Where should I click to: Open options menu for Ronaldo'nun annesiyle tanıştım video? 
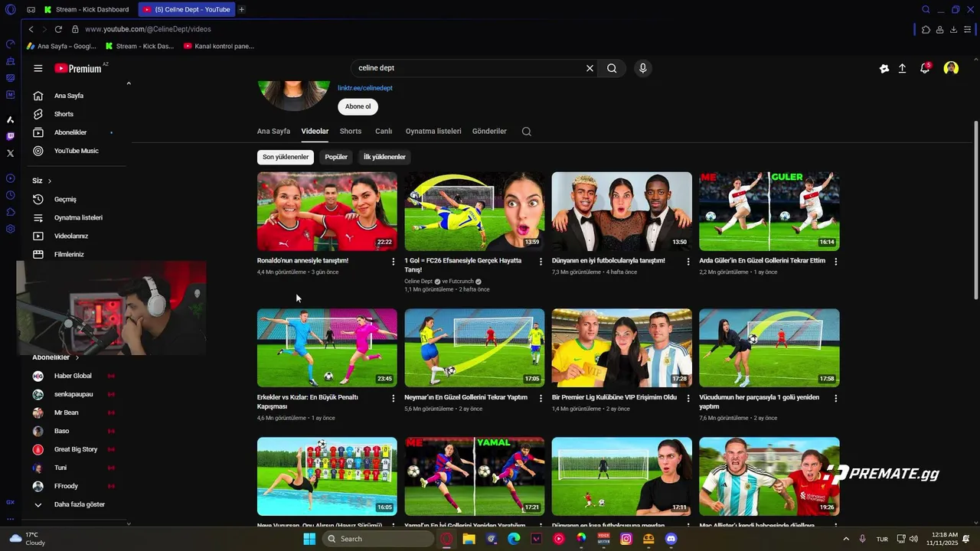point(394,262)
